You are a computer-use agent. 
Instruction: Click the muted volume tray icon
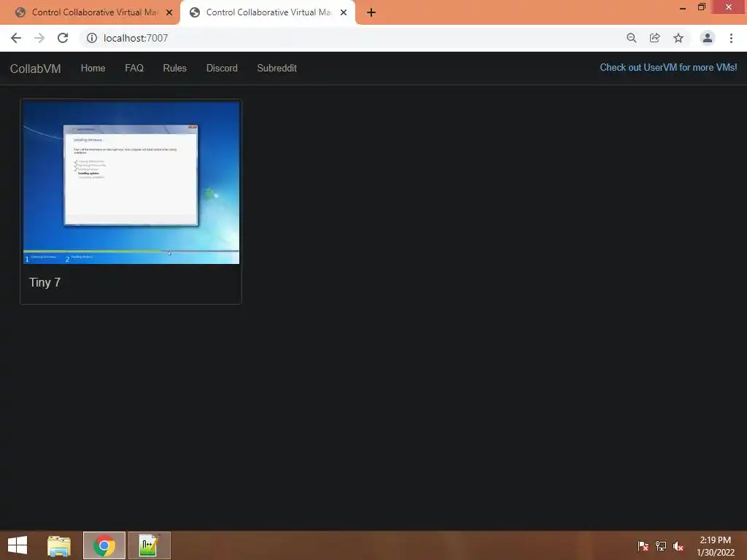[x=678, y=546]
